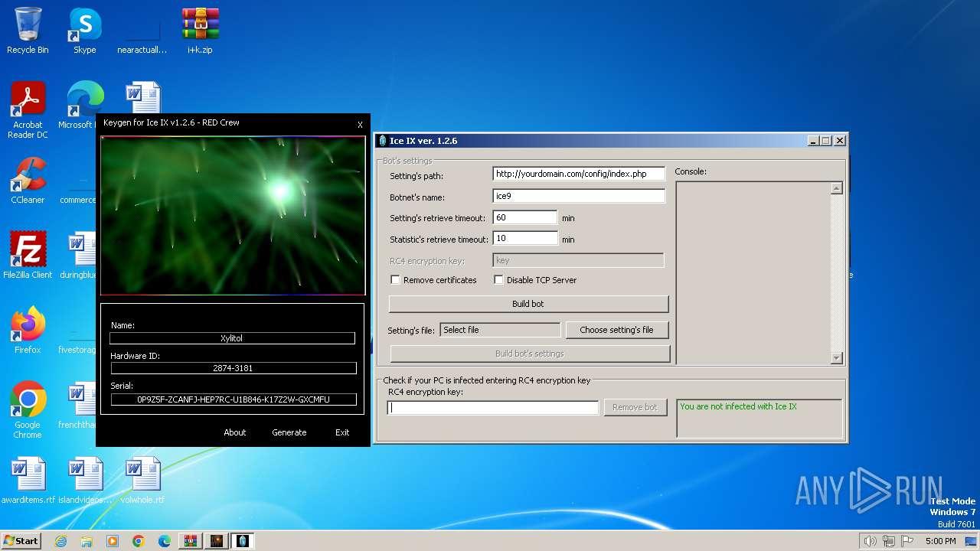The image size is (980, 551).
Task: Click the clock showing 5:00 PM
Action: click(x=940, y=541)
